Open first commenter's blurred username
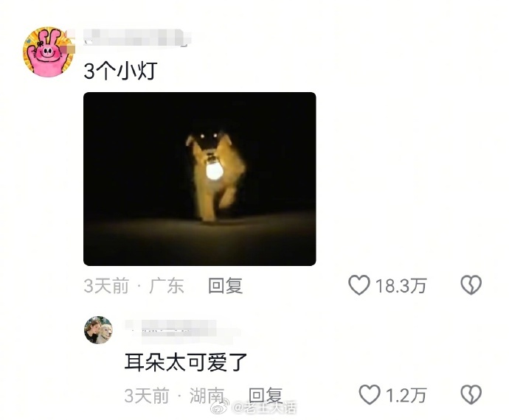The width and height of the screenshot is (509, 420). pos(136,38)
